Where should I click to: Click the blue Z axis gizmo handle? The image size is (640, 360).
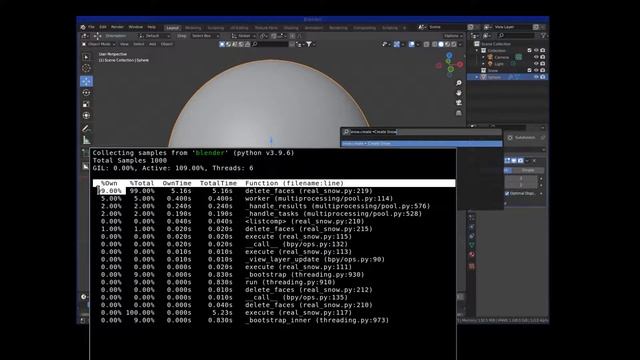pyautogui.click(x=449, y=55)
